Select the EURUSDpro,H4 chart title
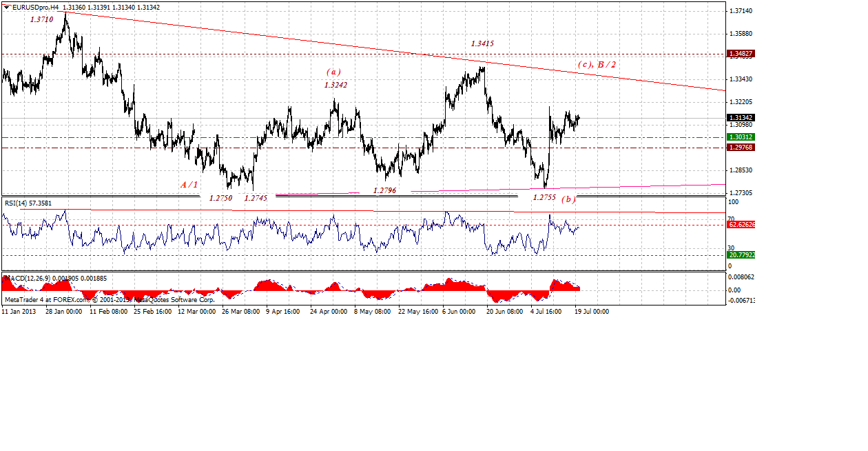 34,7
